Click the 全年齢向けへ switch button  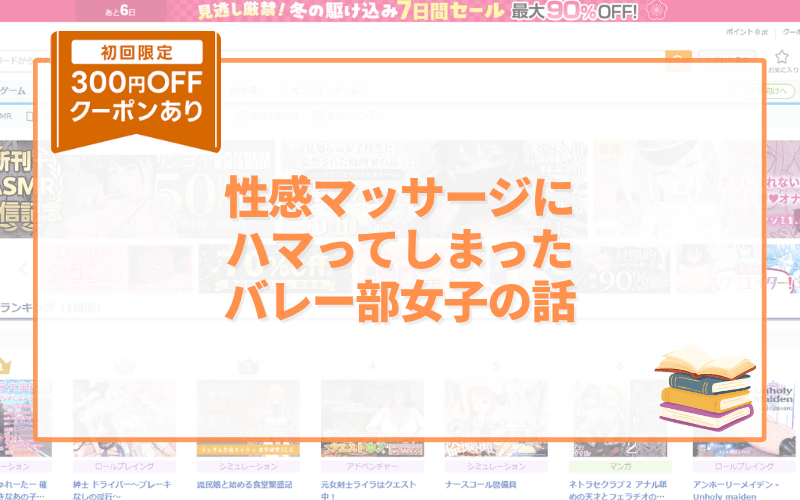764,91
